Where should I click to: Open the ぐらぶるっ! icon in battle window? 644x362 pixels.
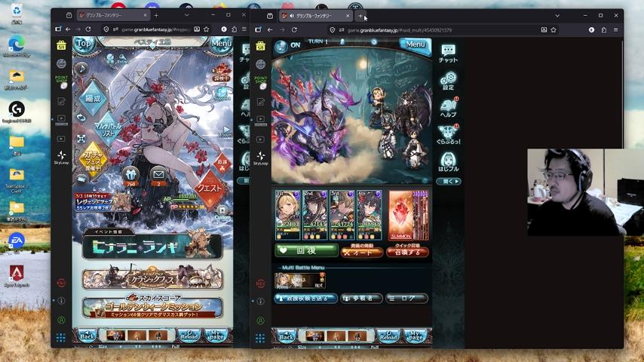(448, 134)
